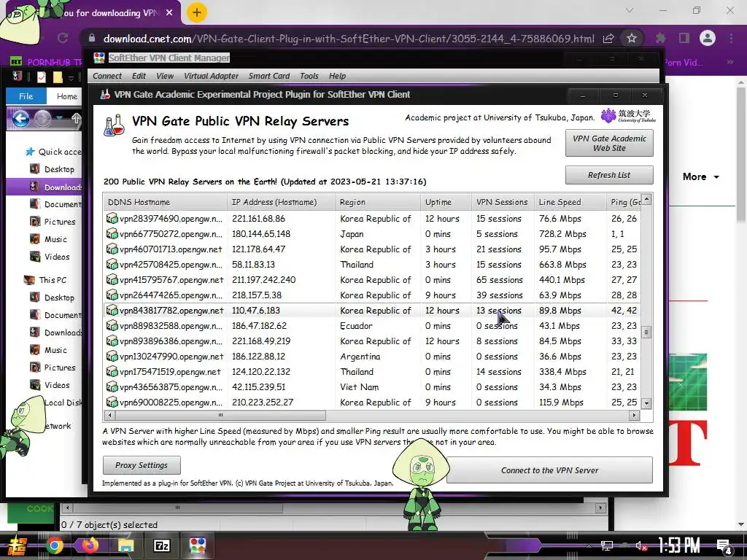Select server icon for vpn893896386.opengw.net
The height and width of the screenshot is (560, 747).
coord(112,341)
